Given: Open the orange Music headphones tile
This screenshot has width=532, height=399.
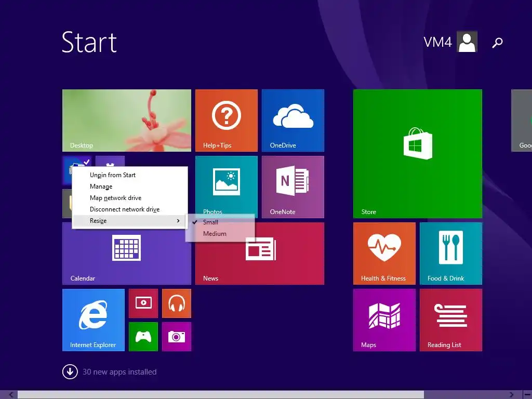Looking at the screenshot, I should pos(177,303).
